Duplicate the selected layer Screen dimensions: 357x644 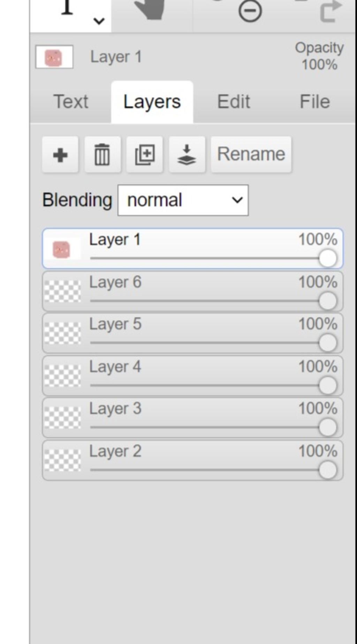[x=145, y=155]
